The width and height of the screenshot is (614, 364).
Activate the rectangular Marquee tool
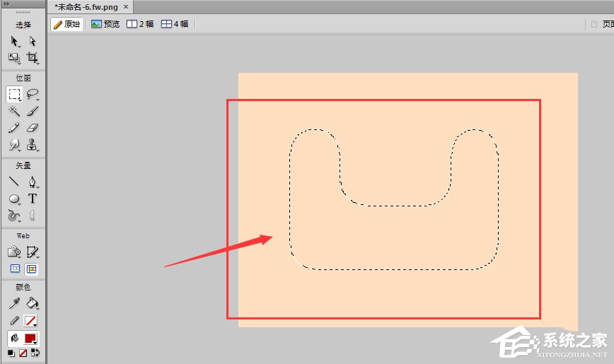(x=14, y=94)
